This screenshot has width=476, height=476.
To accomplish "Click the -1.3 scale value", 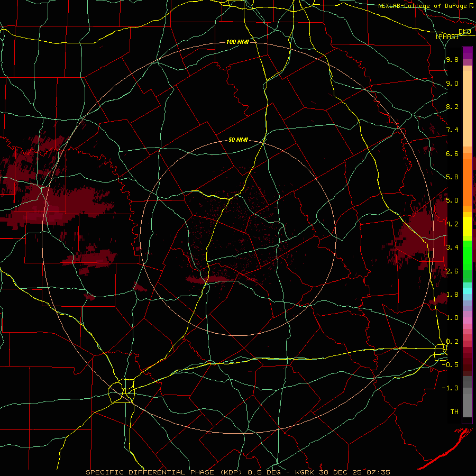I will click(x=450, y=388).
